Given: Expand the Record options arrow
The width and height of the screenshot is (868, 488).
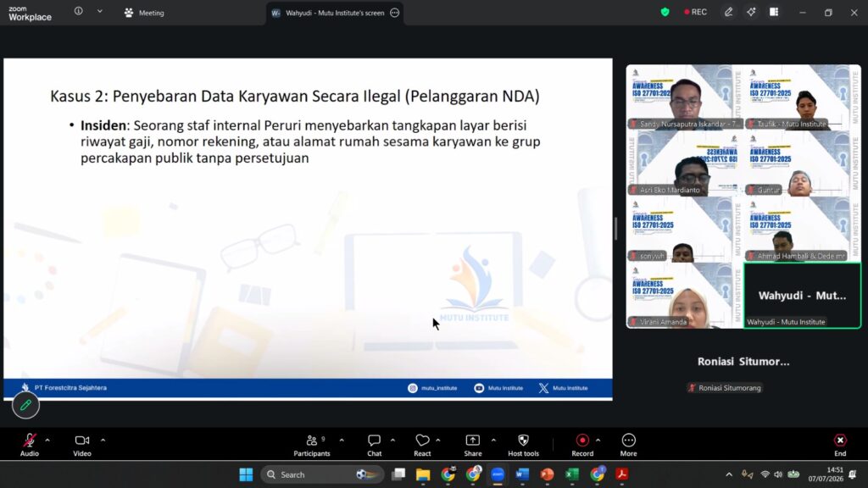Looking at the screenshot, I should 598,441.
